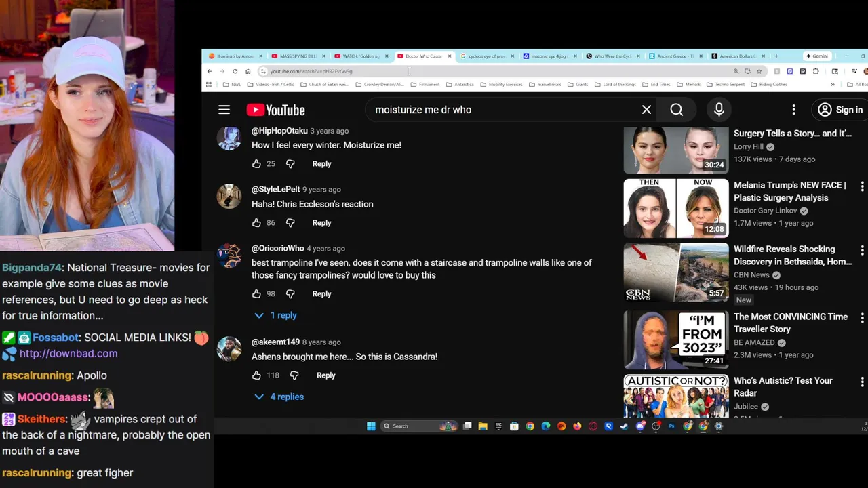Sign in to YouTube
The height and width of the screenshot is (488, 868).
tap(840, 110)
